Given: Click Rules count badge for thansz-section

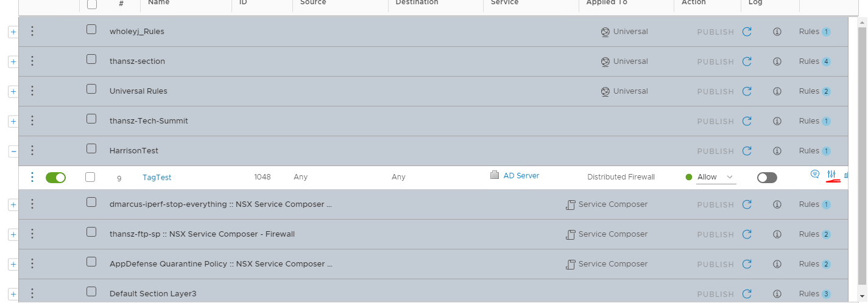Looking at the screenshot, I should [825, 61].
